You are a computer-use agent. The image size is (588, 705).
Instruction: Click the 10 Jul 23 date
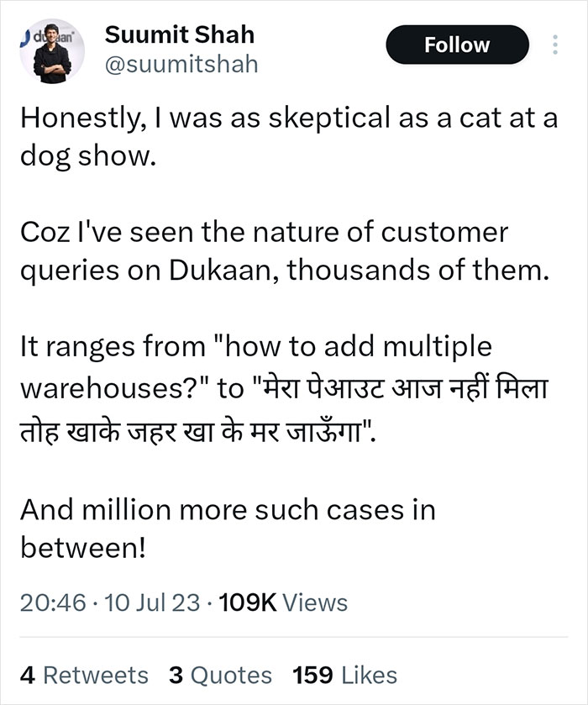point(152,602)
